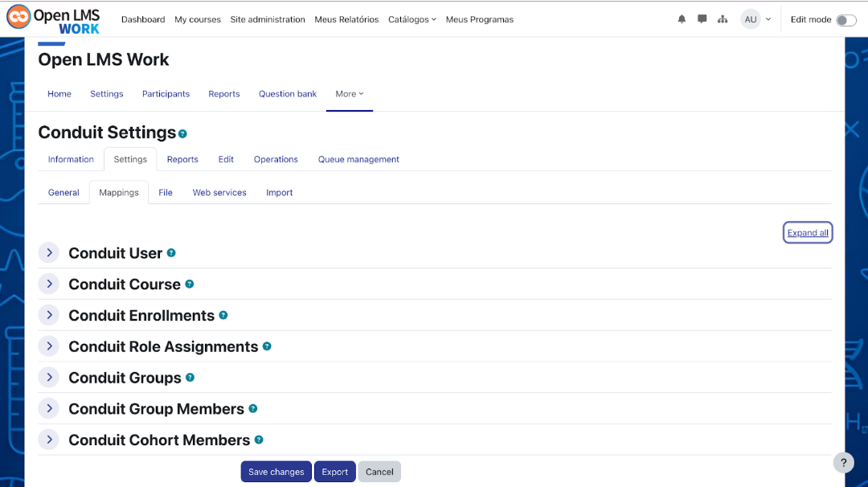
Task: Select the Conduit Settings tab
Action: click(x=130, y=159)
